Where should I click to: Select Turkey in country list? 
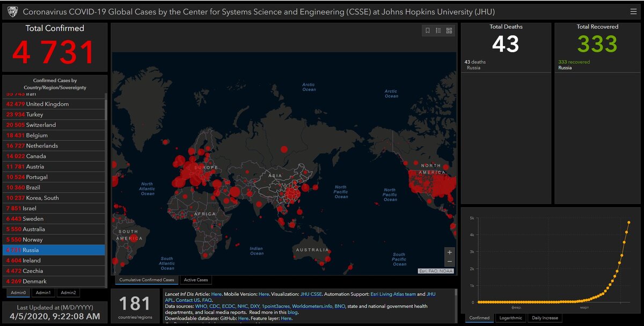54,114
